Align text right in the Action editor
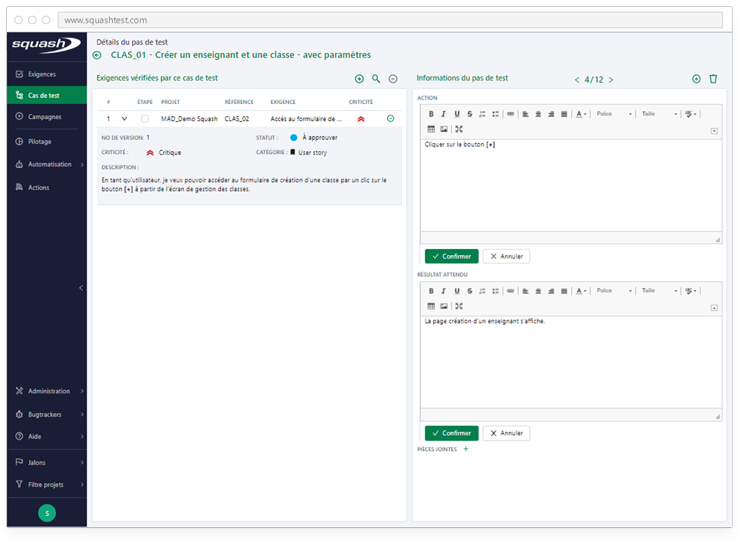 (551, 114)
